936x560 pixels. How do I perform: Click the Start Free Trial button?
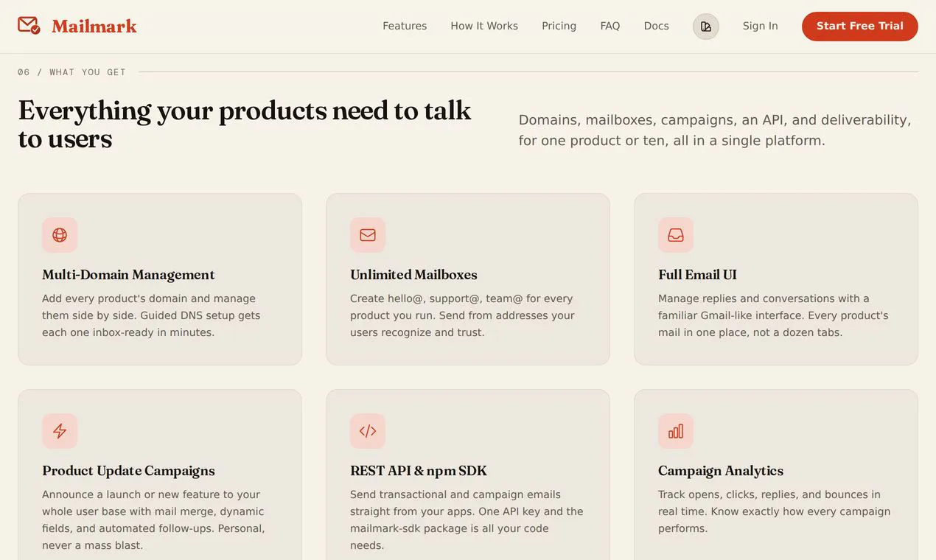pos(860,27)
